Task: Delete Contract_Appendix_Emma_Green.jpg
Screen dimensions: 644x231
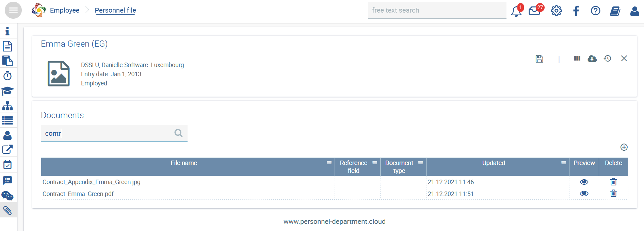Action: [613, 182]
